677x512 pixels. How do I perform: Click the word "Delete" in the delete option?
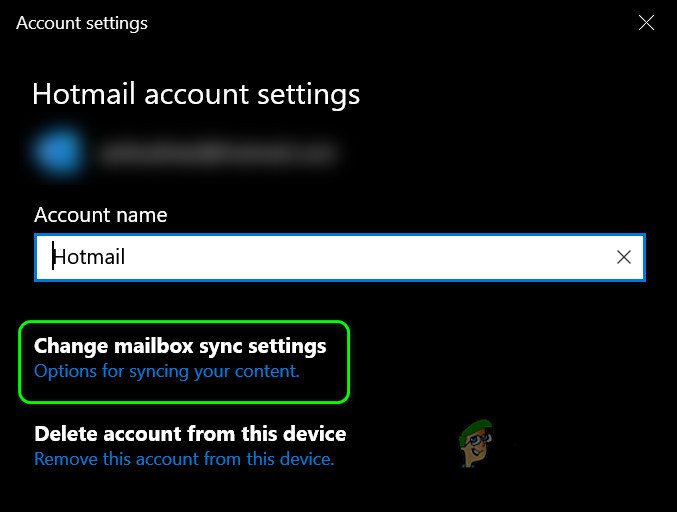pyautogui.click(x=65, y=434)
